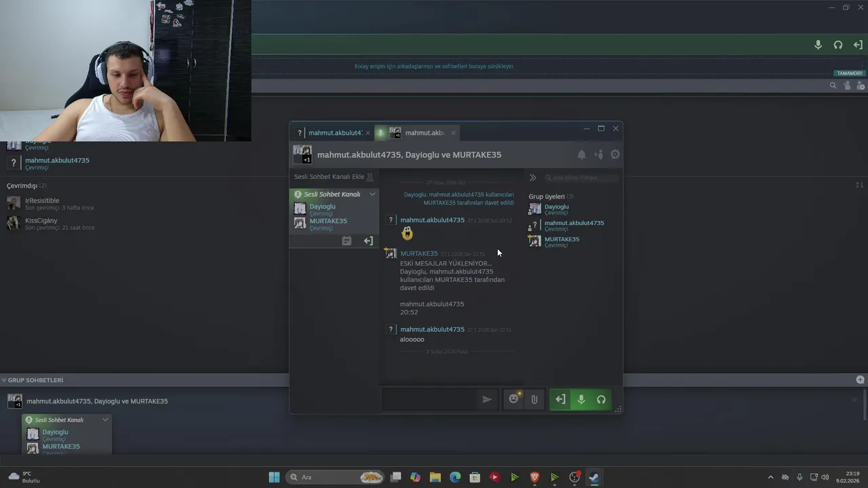Viewport: 868px width, 488px height.
Task: Show hidden system tray icons
Action: click(770, 477)
